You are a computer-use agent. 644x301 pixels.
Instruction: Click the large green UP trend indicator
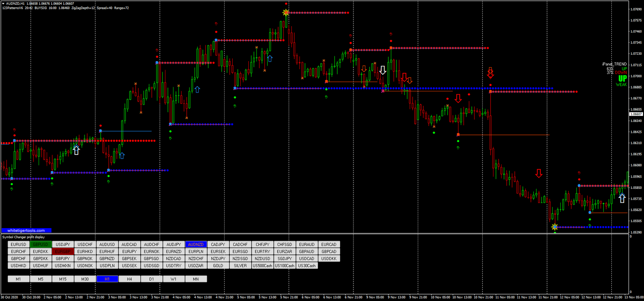(x=622, y=78)
